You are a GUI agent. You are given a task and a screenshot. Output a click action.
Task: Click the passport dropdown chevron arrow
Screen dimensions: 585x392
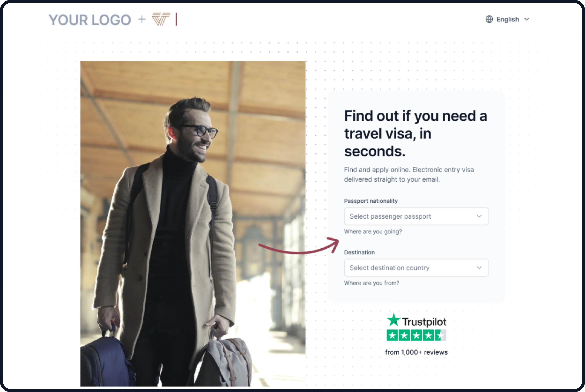479,216
